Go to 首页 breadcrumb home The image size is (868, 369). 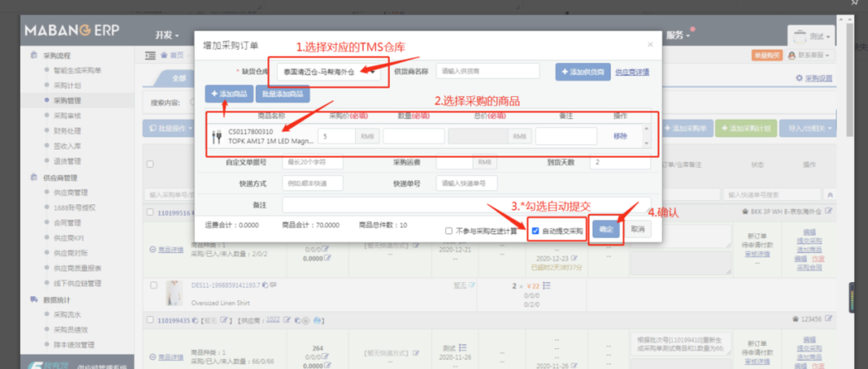[x=173, y=55]
